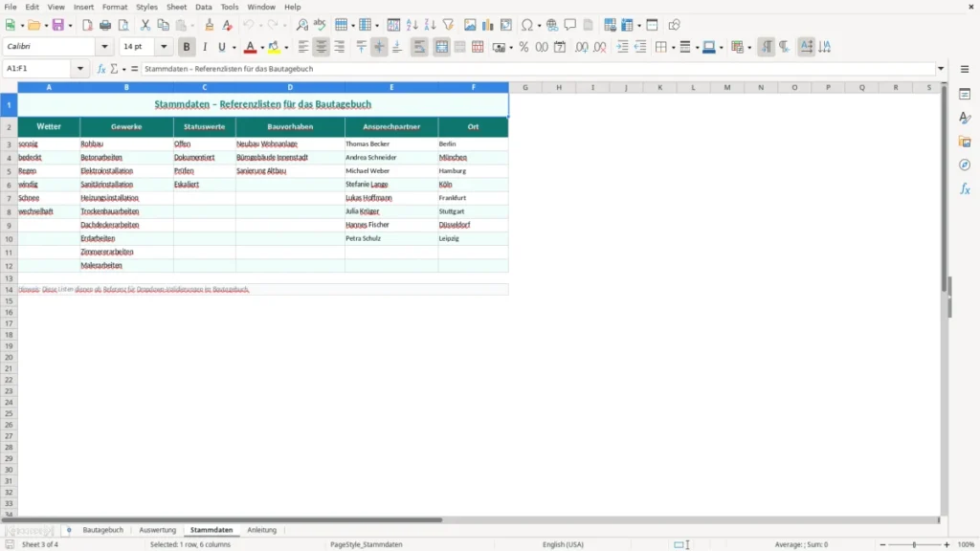The image size is (980, 551).
Task: Toggle merge and center cells
Action: [x=441, y=47]
